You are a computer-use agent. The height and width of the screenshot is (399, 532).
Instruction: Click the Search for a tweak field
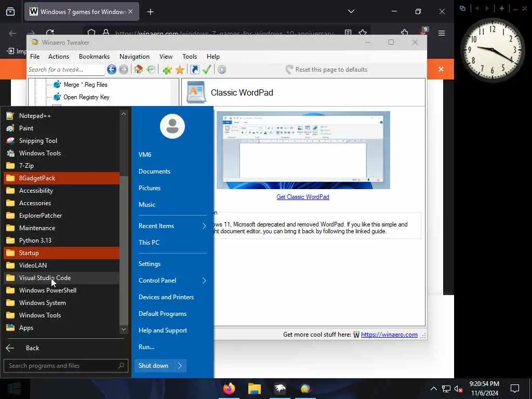tap(66, 70)
